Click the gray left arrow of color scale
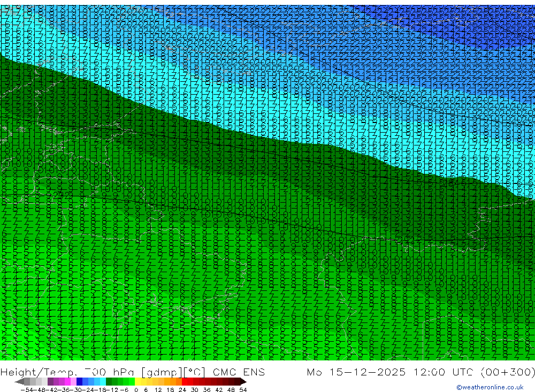Viewport: 535px width, 392px height. [19, 382]
